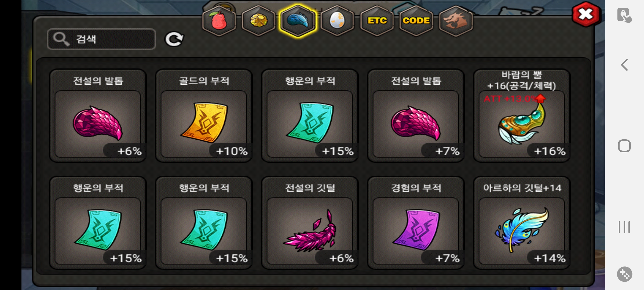Select the 전설의 깃털 +6% feather

[x=310, y=223]
